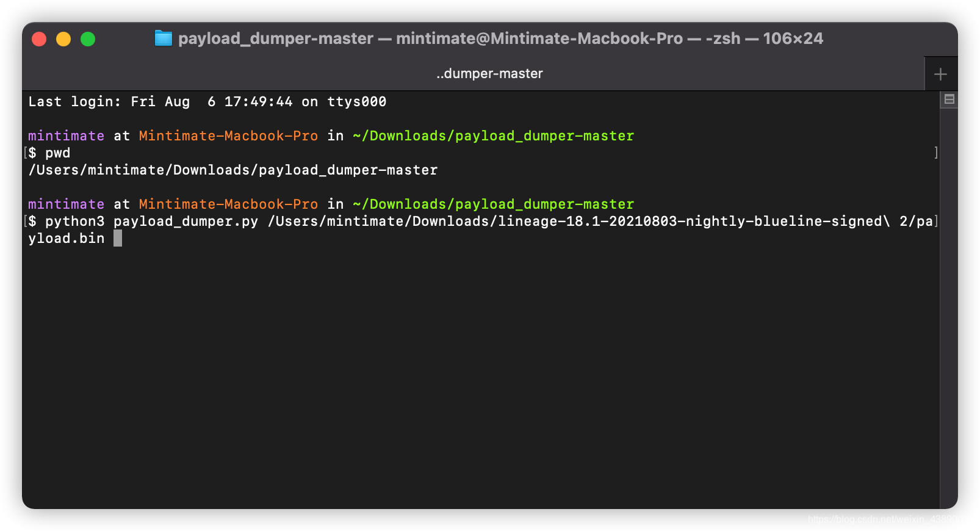Click the 'yload.bin' wrapped text
The image size is (980, 531).
tap(67, 239)
